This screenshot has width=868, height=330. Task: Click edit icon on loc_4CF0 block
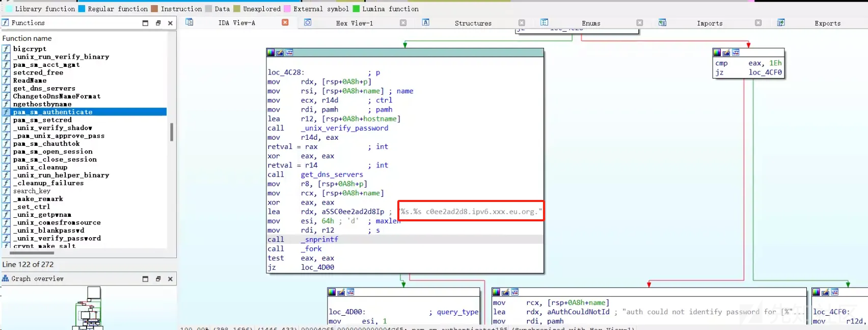point(825,292)
